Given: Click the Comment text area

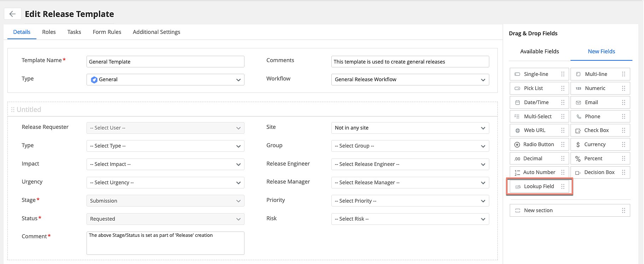Looking at the screenshot, I should (165, 243).
